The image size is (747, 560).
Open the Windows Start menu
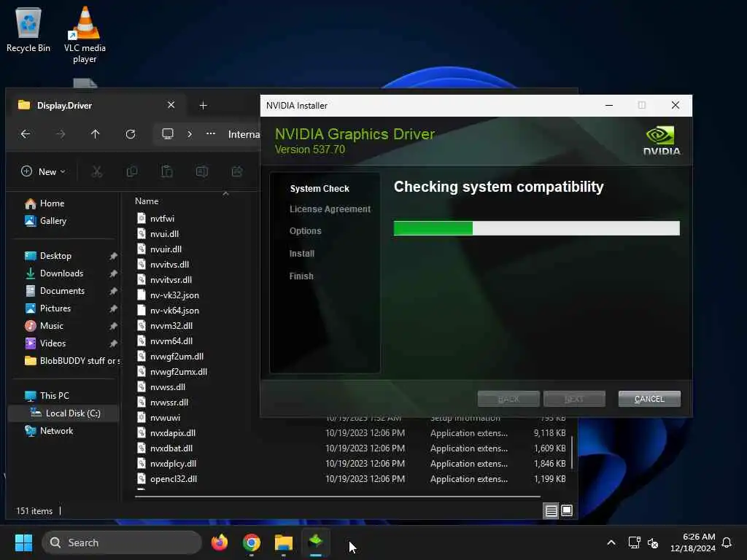tap(23, 542)
